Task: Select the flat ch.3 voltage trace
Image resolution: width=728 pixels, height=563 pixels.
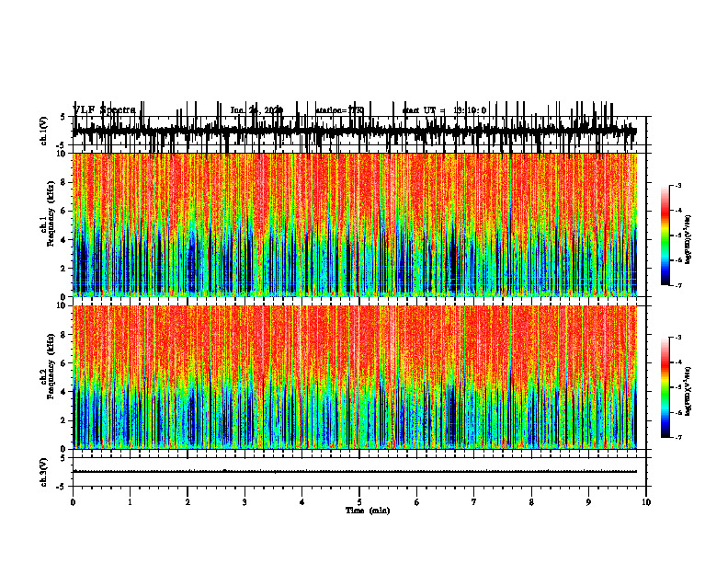Action: pos(355,472)
